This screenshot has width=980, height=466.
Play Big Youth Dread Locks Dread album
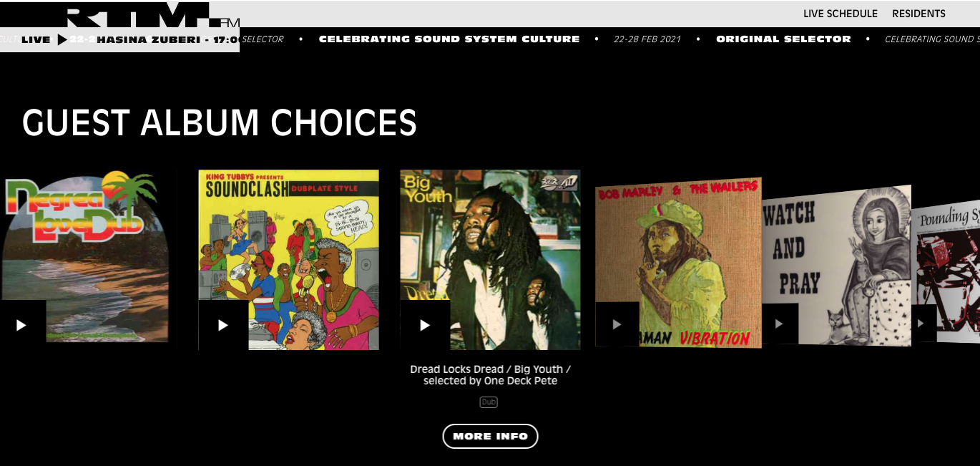click(x=425, y=325)
